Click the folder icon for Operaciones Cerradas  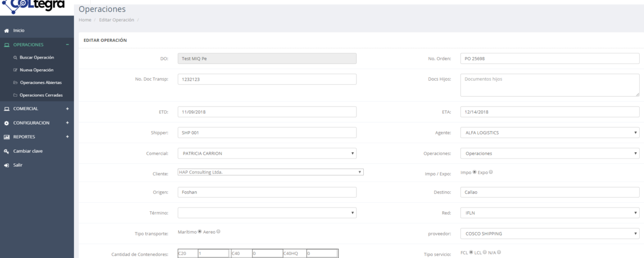click(16, 95)
